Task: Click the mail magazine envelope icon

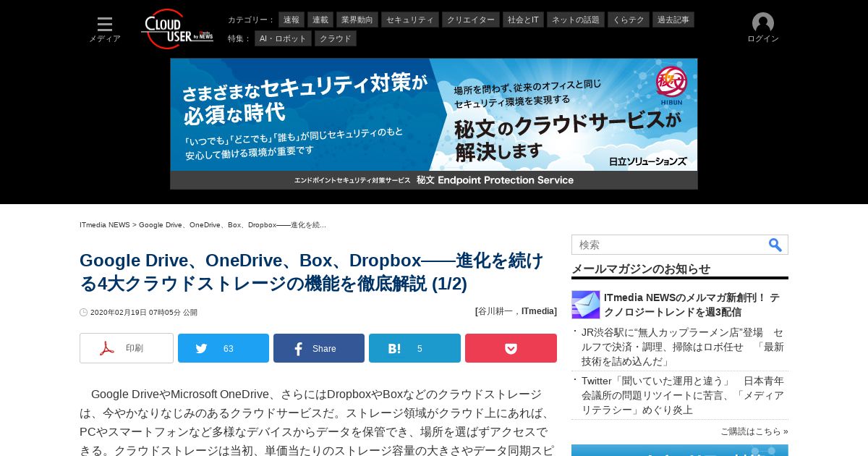Action: tap(586, 305)
